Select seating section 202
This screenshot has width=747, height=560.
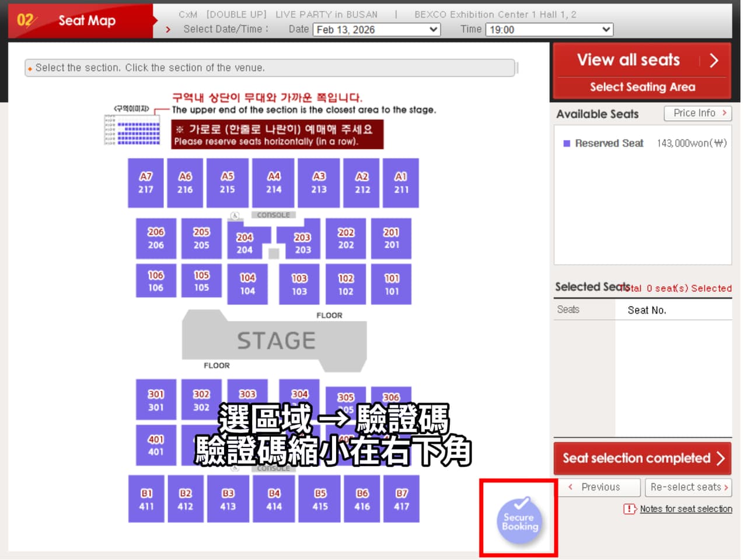pyautogui.click(x=346, y=239)
